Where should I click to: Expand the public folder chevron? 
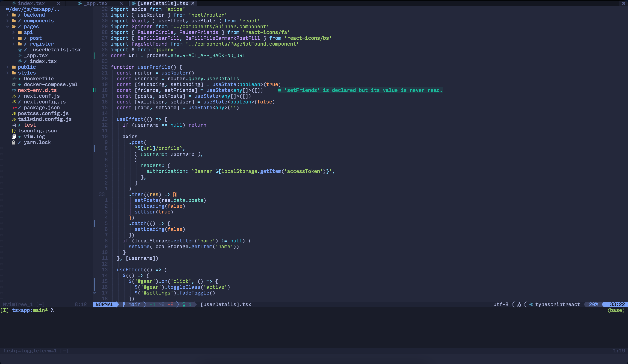coord(7,67)
